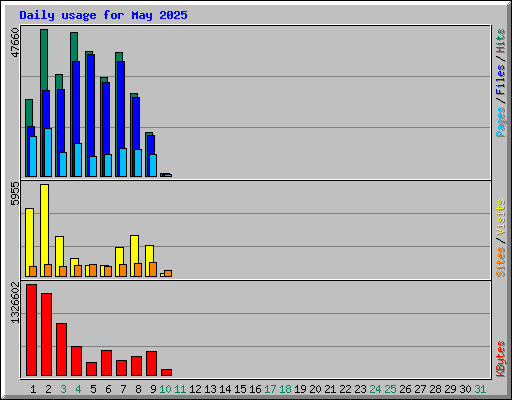Select day 4 on the x-axis
Viewport: 512px width, 400px height.
click(78, 389)
